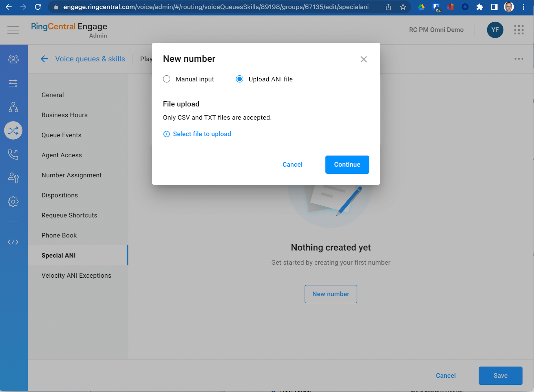The width and height of the screenshot is (534, 392).
Task: Open the General settings tab
Action: (x=78, y=95)
